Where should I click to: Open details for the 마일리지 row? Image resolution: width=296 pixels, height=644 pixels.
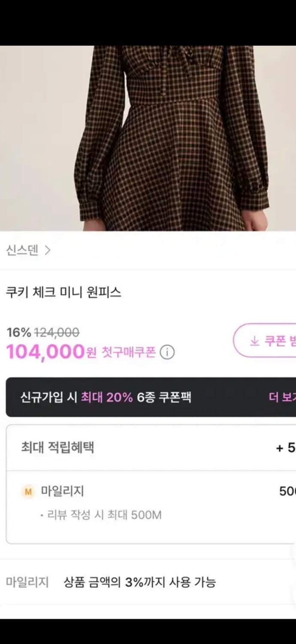pos(63,492)
